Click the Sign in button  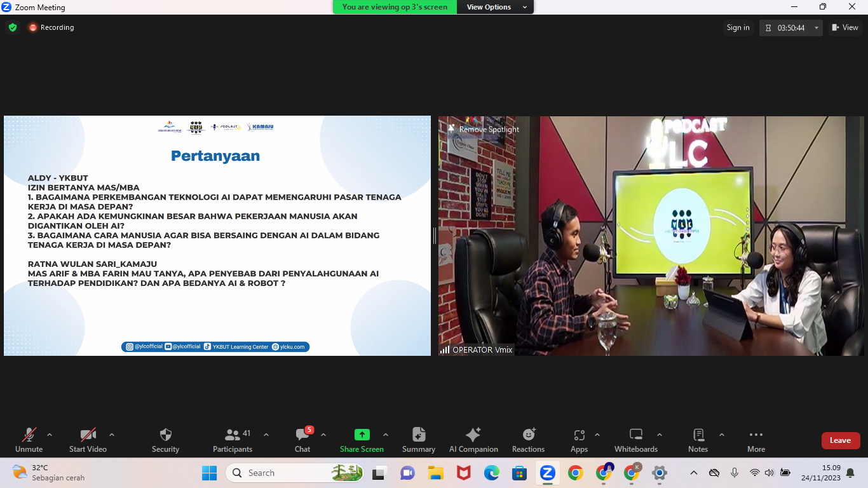[x=738, y=27]
